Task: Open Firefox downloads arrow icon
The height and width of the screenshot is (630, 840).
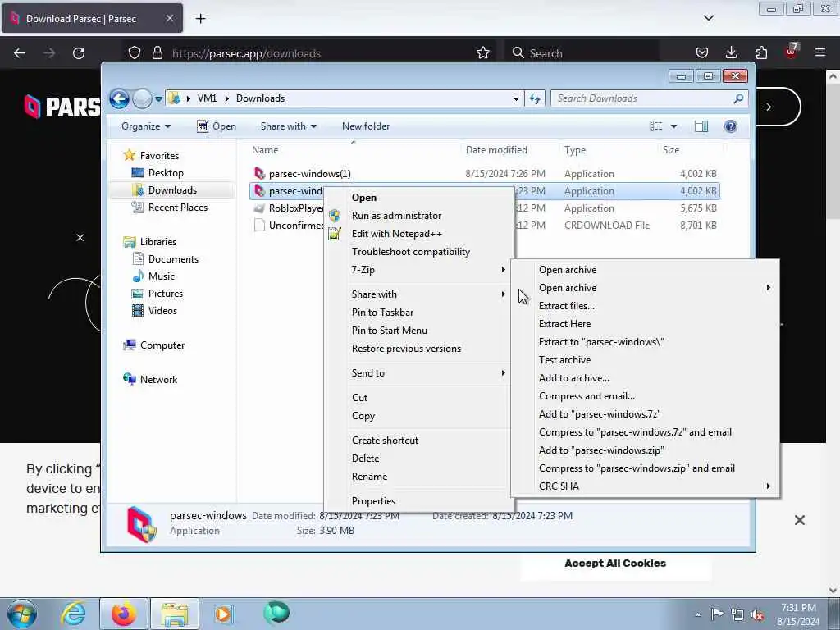Action: coord(731,53)
